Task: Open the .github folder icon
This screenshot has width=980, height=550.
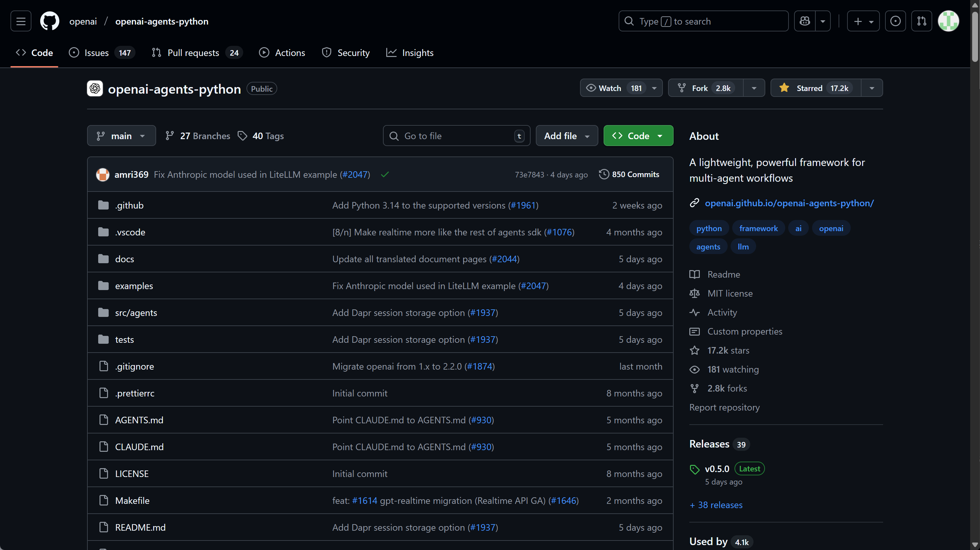Action: (103, 206)
